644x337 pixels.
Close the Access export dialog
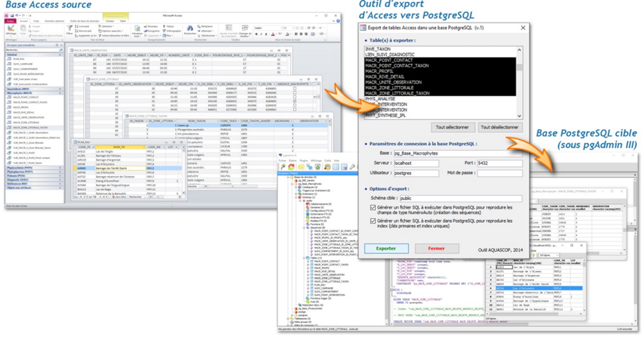click(x=523, y=28)
